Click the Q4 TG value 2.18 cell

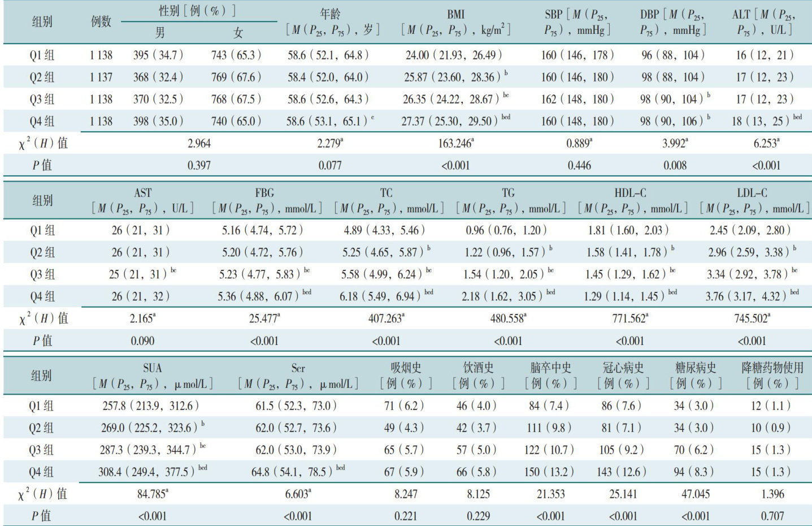click(506, 296)
